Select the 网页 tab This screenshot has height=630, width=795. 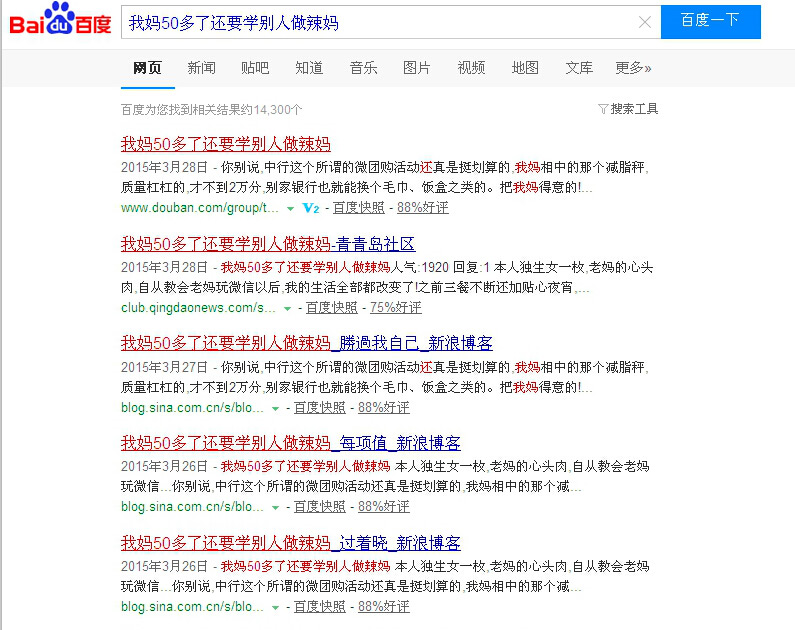click(x=148, y=67)
